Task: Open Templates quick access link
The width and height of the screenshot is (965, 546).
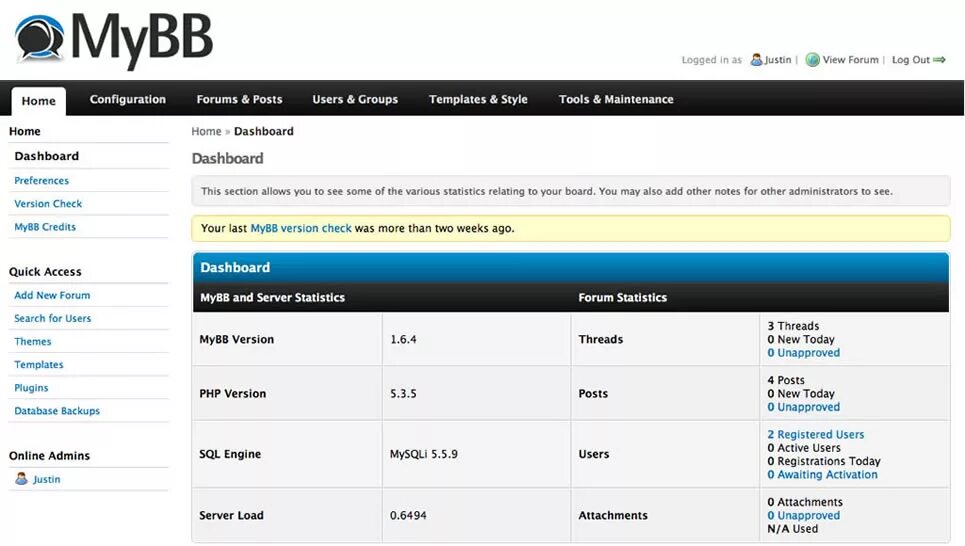Action: click(39, 364)
